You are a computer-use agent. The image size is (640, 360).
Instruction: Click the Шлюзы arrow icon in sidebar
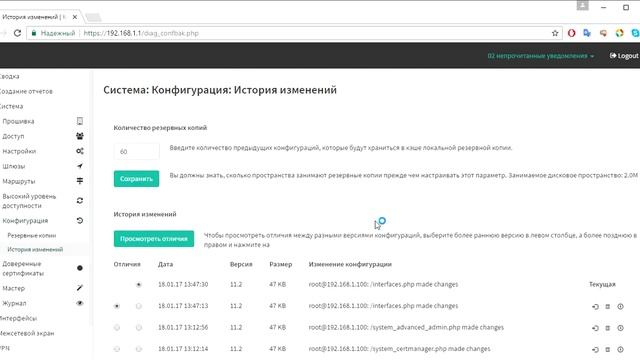pos(80,166)
